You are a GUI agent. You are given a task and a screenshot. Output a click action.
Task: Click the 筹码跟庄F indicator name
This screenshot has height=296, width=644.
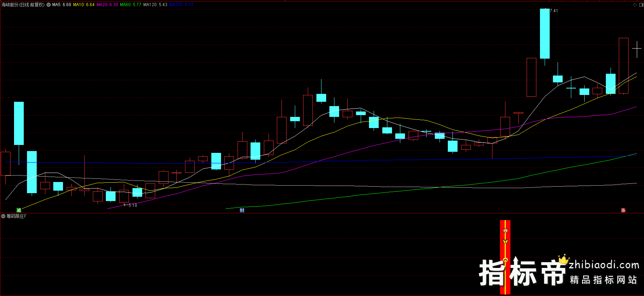(16, 216)
